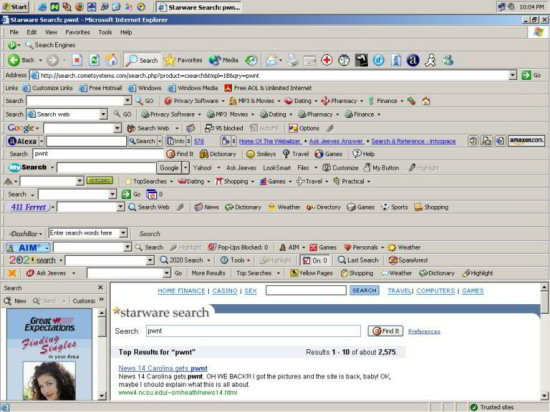Click the Google logo toolbar button
The height and width of the screenshot is (412, 550).
point(21,128)
